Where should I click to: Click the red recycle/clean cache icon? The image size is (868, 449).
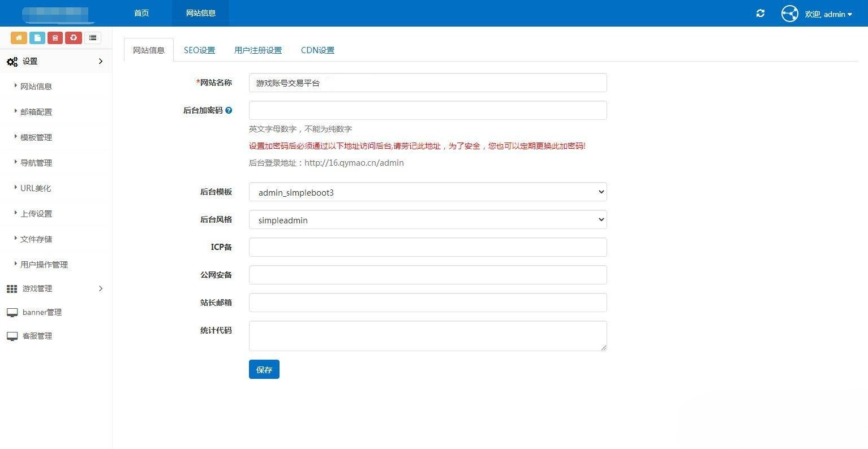73,38
